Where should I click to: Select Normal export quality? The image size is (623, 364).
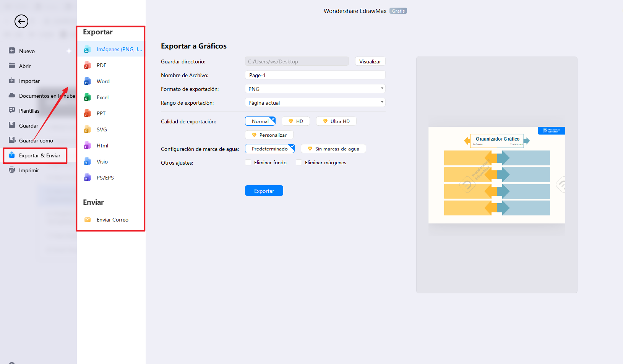(x=260, y=121)
